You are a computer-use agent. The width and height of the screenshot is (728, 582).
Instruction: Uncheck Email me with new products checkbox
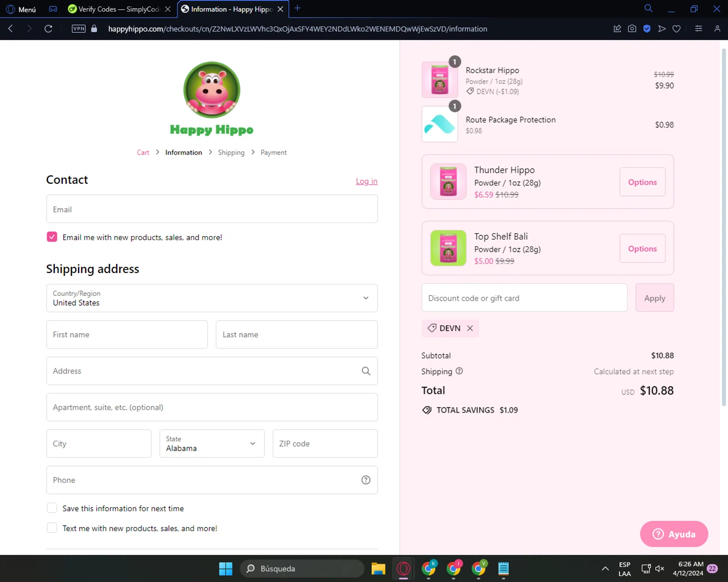(52, 237)
